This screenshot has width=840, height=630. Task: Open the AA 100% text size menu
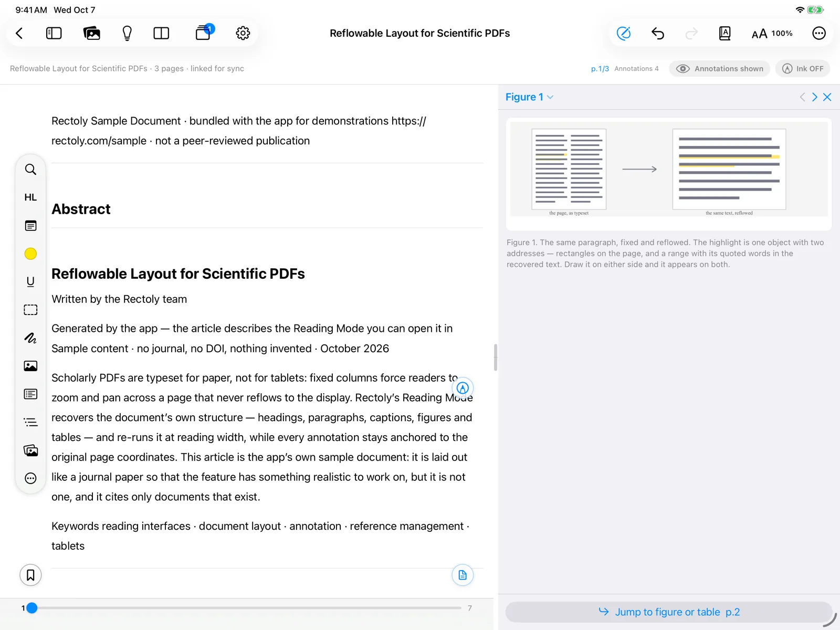click(x=772, y=34)
